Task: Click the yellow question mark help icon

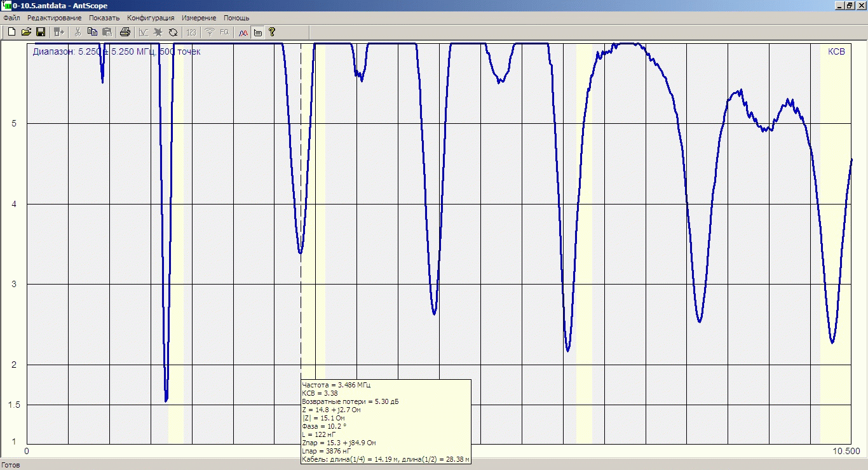Action: (272, 32)
